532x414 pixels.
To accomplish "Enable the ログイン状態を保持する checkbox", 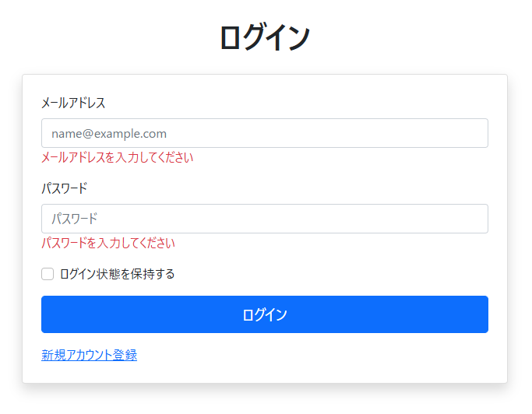I will [x=48, y=274].
